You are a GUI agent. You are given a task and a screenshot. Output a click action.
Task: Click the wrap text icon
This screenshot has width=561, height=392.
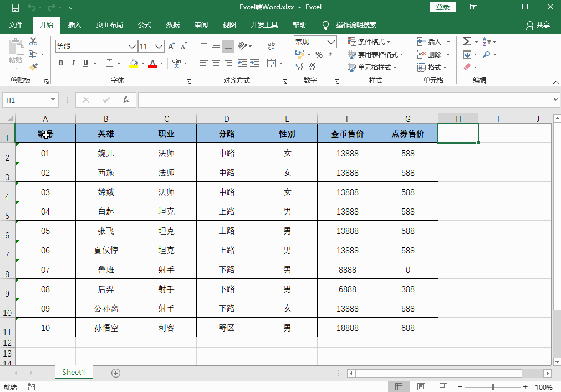click(272, 47)
